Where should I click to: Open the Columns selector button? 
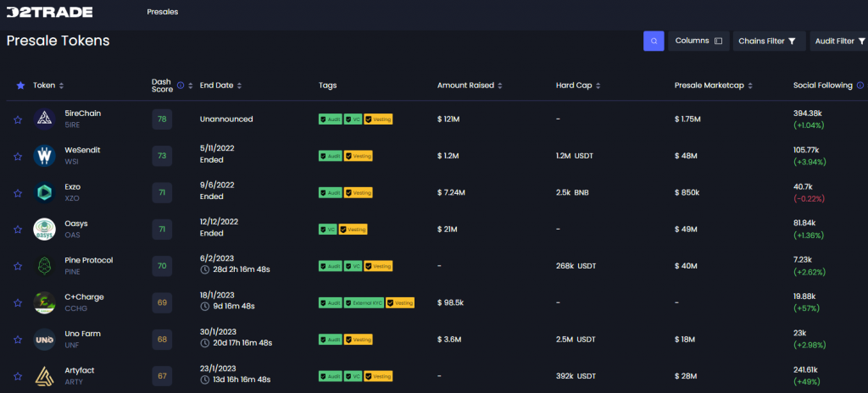(698, 41)
